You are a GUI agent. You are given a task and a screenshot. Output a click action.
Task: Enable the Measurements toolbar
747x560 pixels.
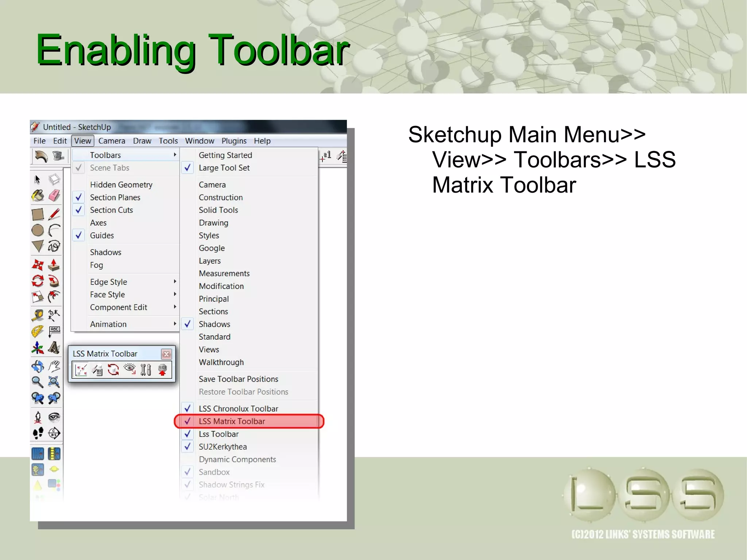click(x=249, y=274)
